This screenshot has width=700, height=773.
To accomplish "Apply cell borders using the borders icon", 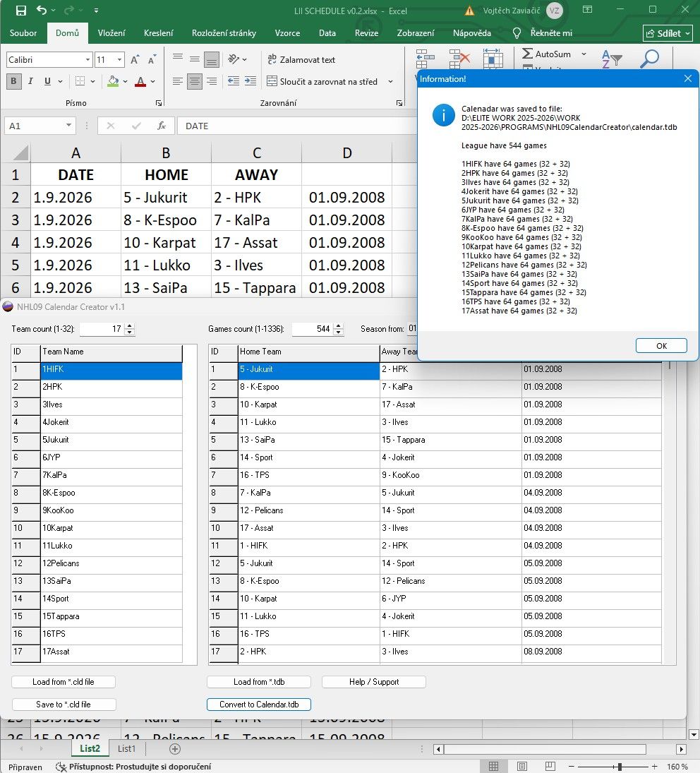I will [x=80, y=81].
